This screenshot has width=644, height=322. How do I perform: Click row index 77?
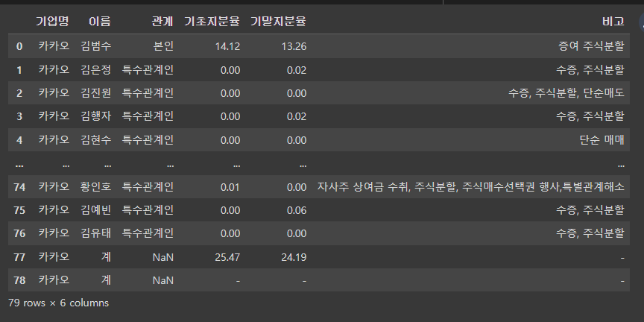19,257
